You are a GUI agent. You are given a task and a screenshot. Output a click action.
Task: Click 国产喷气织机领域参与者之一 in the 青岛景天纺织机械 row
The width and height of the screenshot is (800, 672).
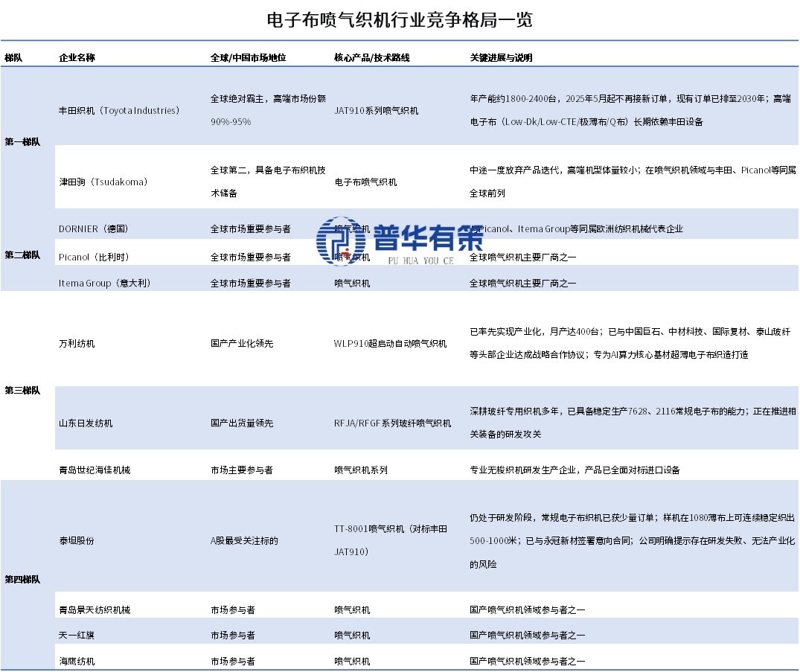click(x=528, y=609)
